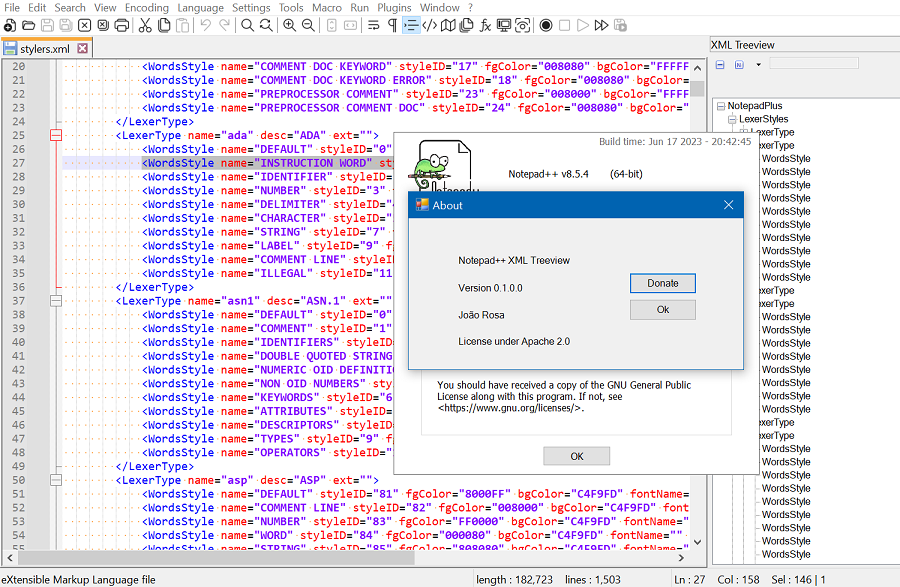Click the Open file folder icon

click(29, 25)
